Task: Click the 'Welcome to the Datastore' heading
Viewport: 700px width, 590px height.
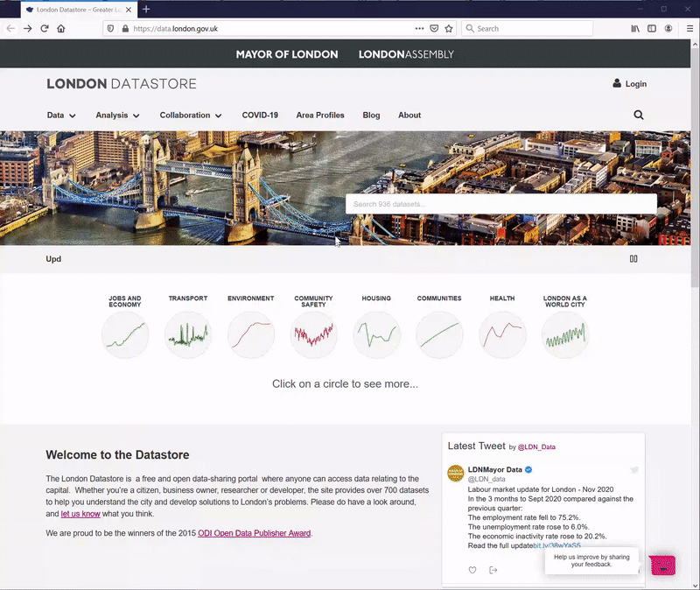Action: (x=117, y=454)
